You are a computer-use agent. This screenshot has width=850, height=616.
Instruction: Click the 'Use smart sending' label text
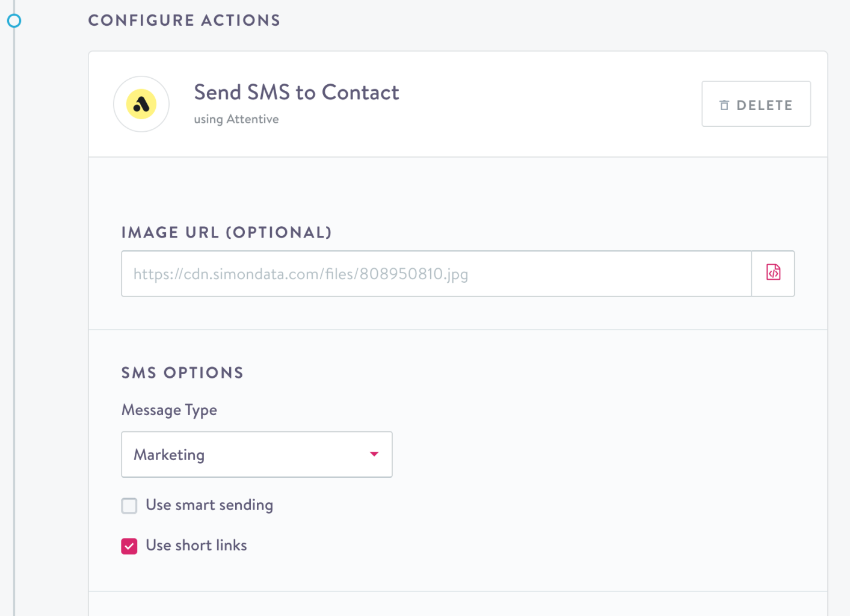click(x=209, y=505)
